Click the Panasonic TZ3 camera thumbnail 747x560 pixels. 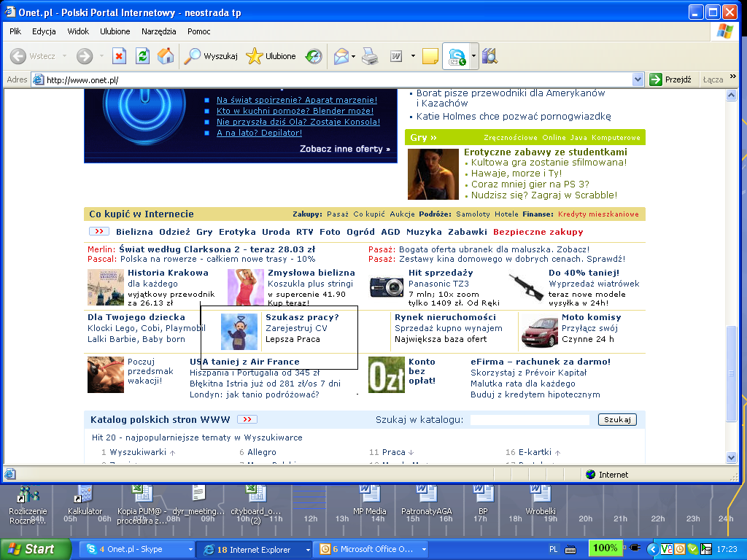click(387, 287)
